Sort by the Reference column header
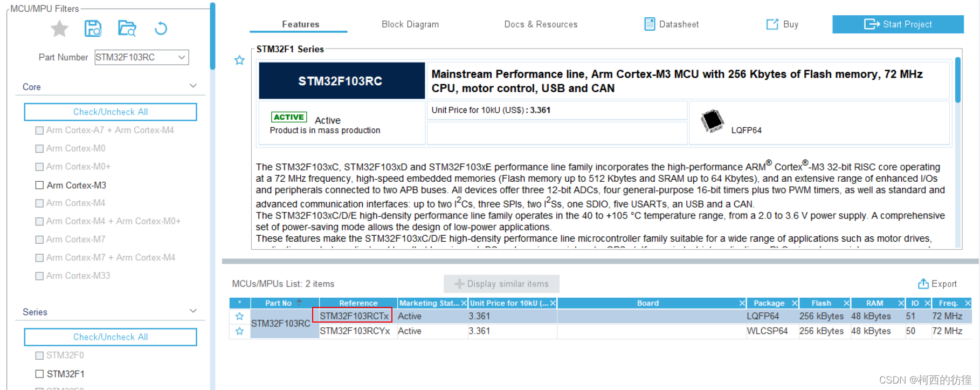Screen dimensions: 980x390 pyautogui.click(x=358, y=303)
